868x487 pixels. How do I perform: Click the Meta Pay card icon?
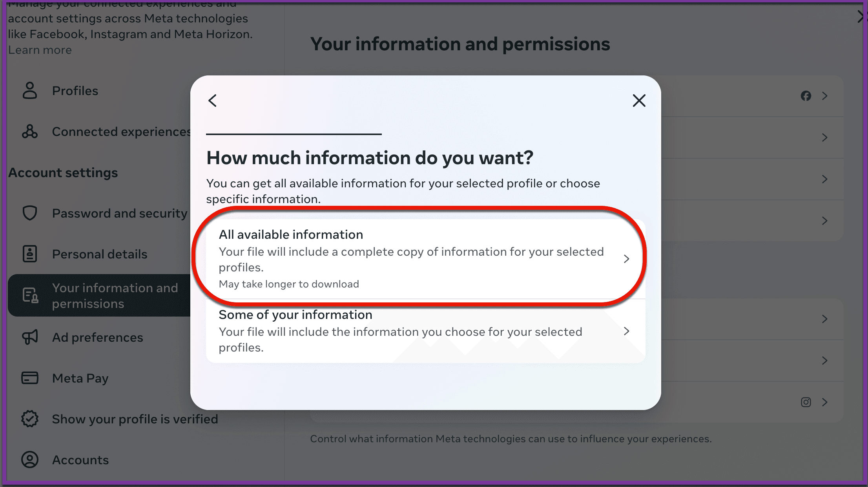point(30,378)
